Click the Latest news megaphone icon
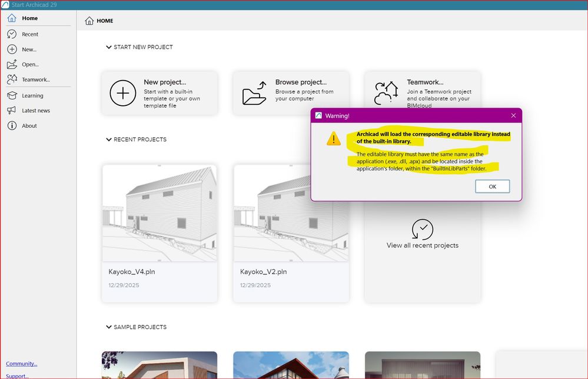Screen dimensions: 588x379 (x=12, y=110)
